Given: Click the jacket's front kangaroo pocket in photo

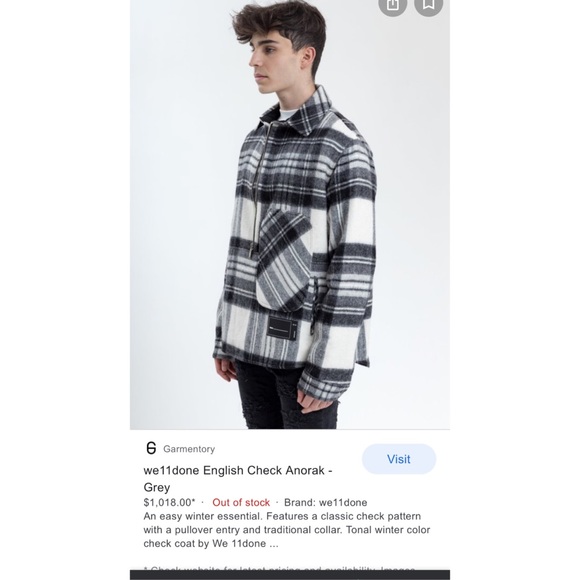Looking at the screenshot, I should coord(285,259).
